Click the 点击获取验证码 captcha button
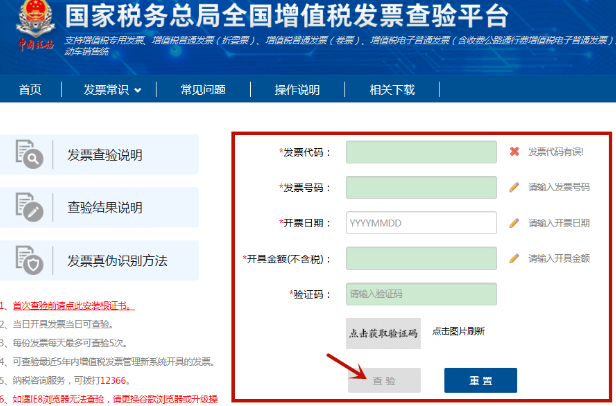Image resolution: width=616 pixels, height=406 pixels. point(383,333)
